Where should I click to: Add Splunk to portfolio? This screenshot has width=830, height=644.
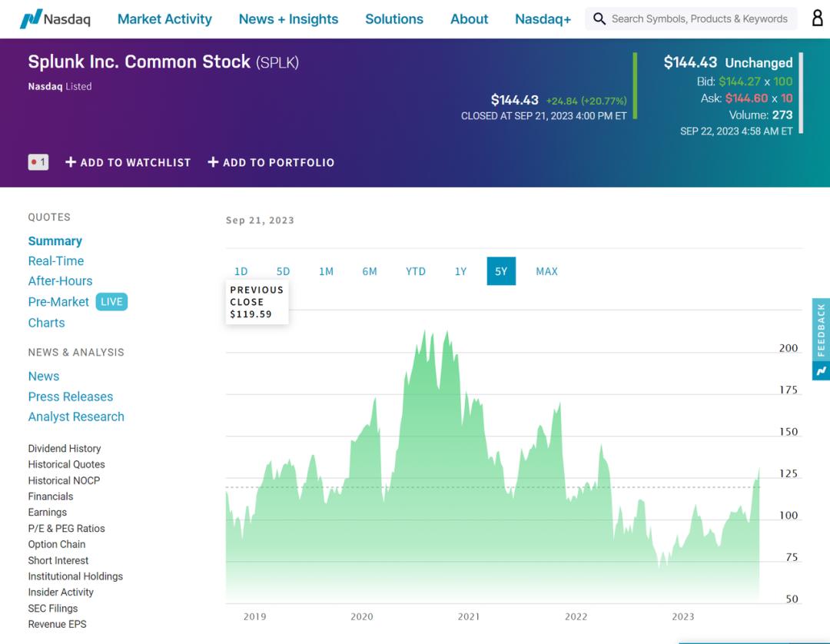[x=271, y=162]
